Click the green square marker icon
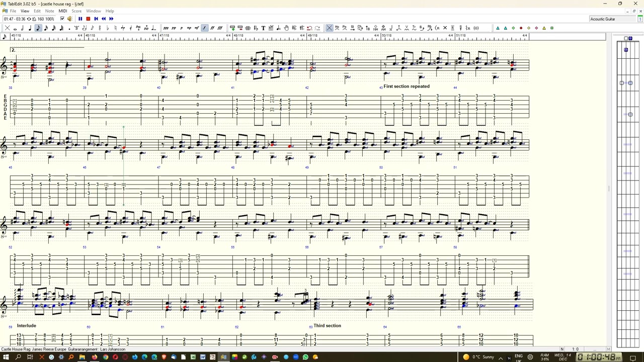 coord(552,28)
